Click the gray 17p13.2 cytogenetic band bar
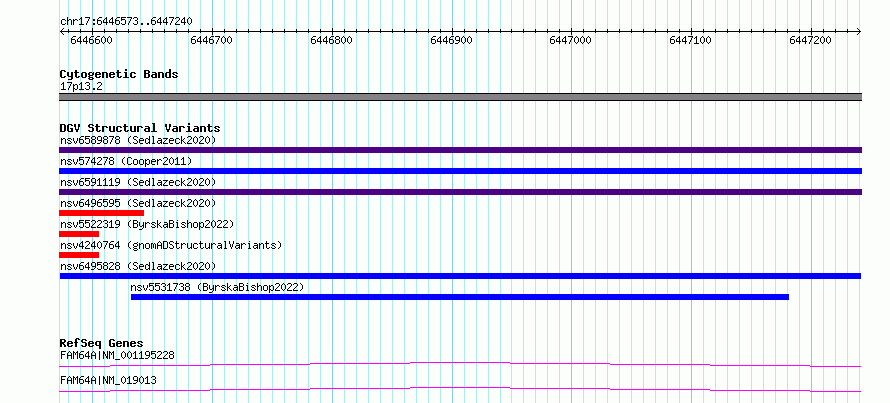 (x=460, y=97)
